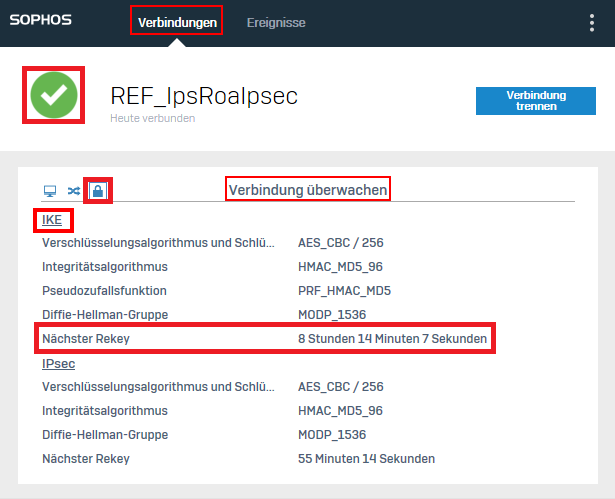
Task: Select the crossed-arrows routing icon
Action: click(x=73, y=190)
